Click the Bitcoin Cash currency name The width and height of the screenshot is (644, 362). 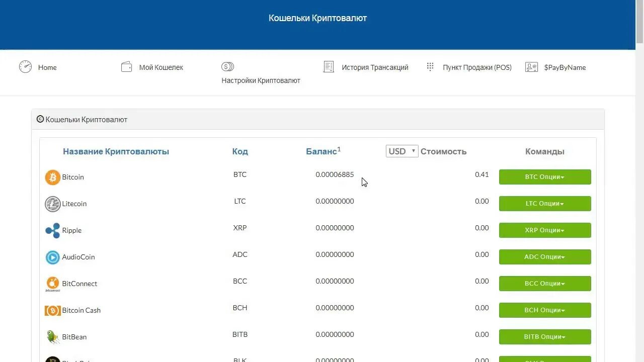82,310
